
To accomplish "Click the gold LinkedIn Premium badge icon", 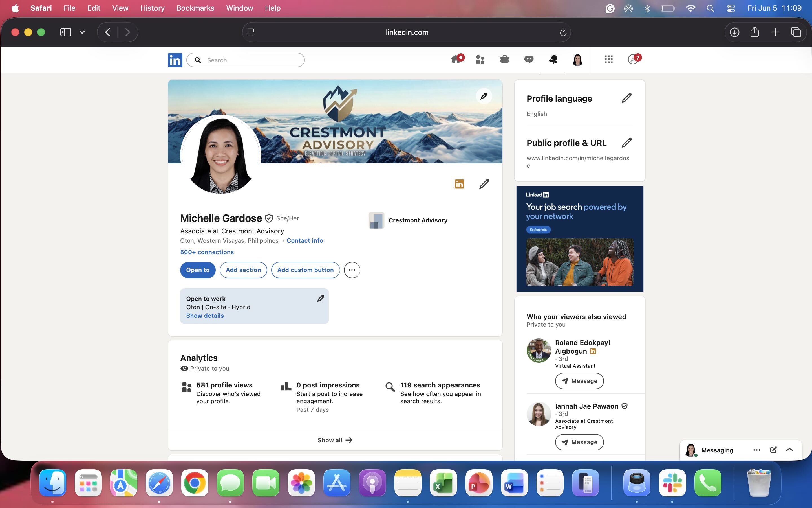I will (x=459, y=184).
